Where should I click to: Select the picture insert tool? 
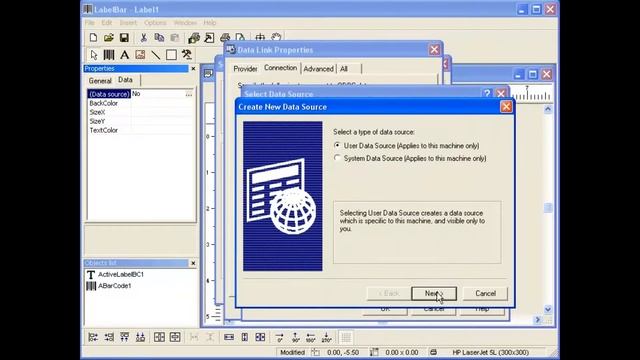pyautogui.click(x=140, y=55)
